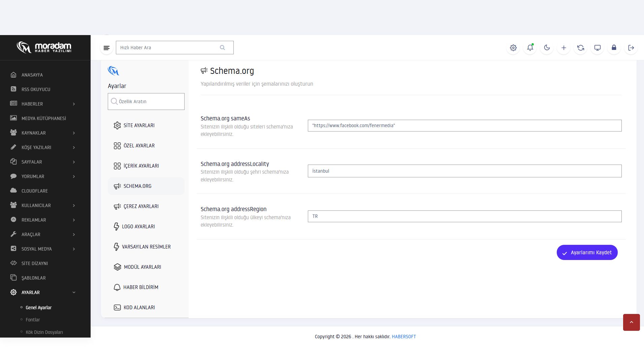Toggle the sidebar hamburger menu
Screen dimensions: 644x347
(106, 48)
